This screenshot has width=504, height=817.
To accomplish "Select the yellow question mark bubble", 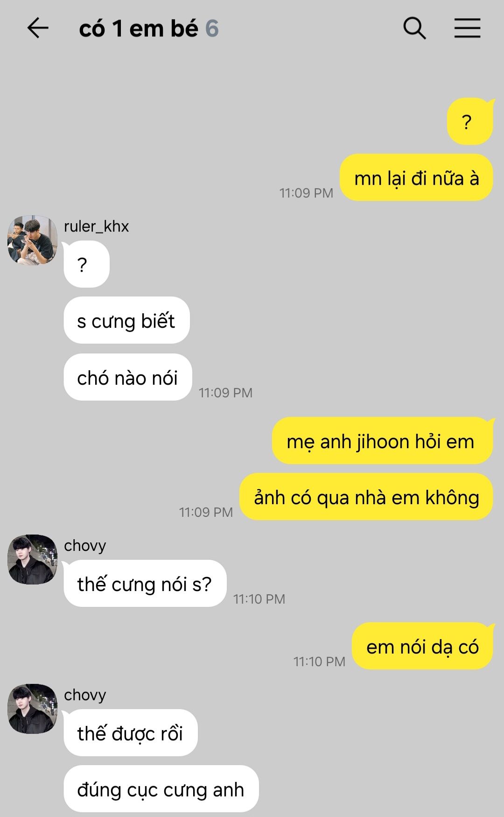I will (470, 121).
